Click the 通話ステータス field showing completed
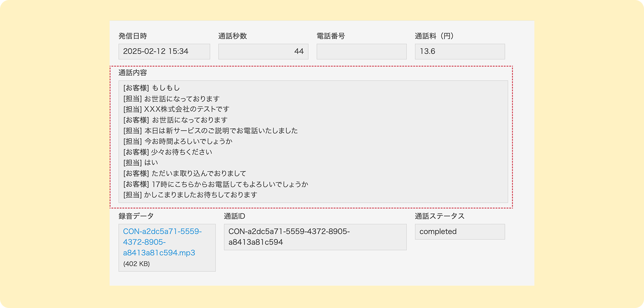 pos(459,231)
